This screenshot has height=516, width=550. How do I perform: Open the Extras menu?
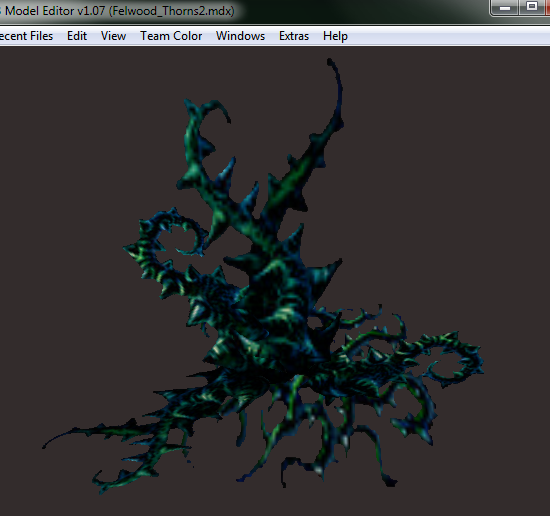294,36
